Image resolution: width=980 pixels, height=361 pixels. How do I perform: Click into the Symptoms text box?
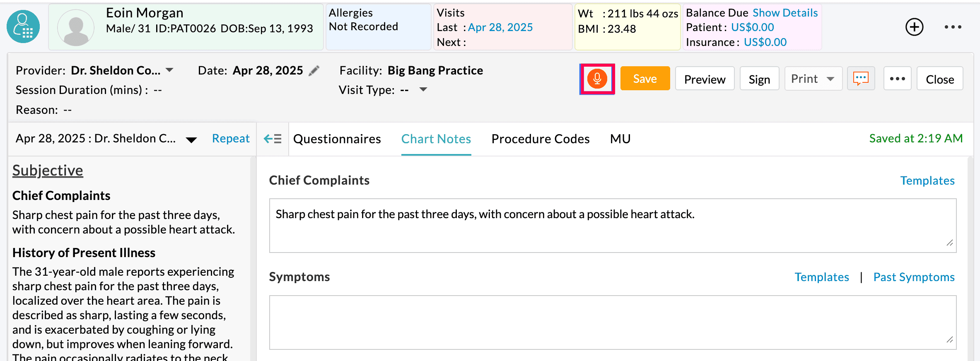(x=612, y=322)
